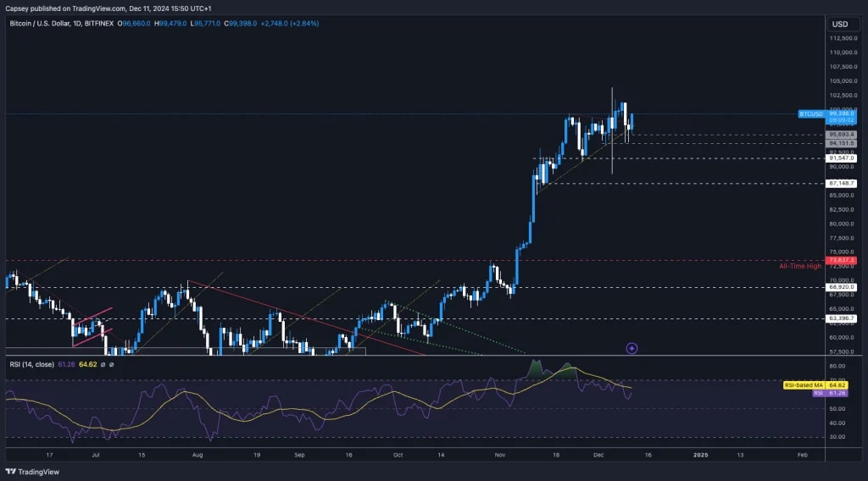Viewport: 868px width, 481px height.
Task: Click the 105,000.0 price scale value
Action: pyautogui.click(x=843, y=80)
